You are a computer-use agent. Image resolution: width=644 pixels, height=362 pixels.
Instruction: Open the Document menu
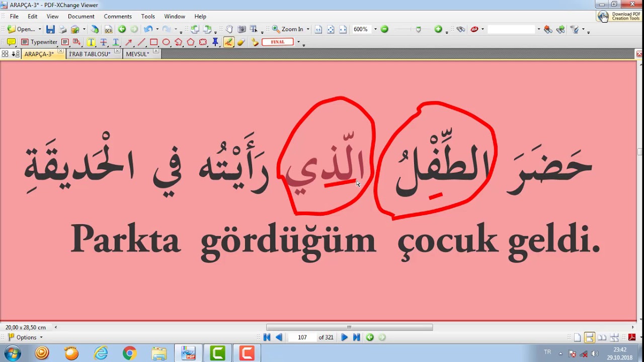[x=81, y=16]
